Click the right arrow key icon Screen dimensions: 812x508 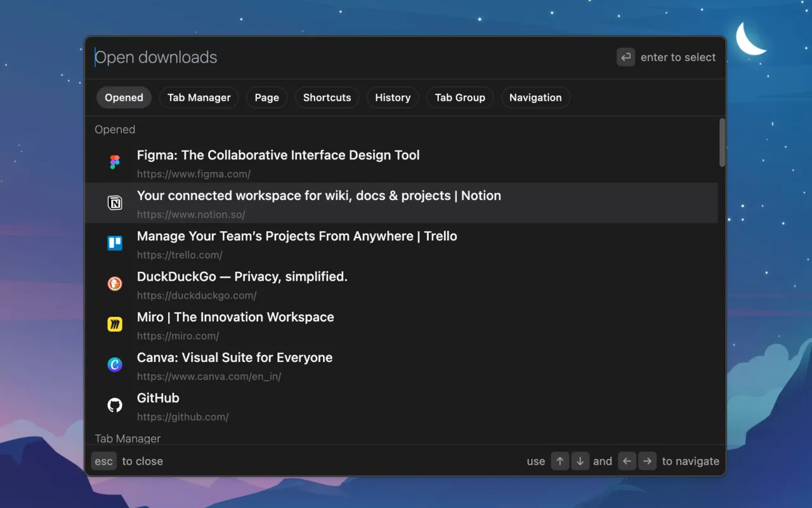click(x=647, y=461)
